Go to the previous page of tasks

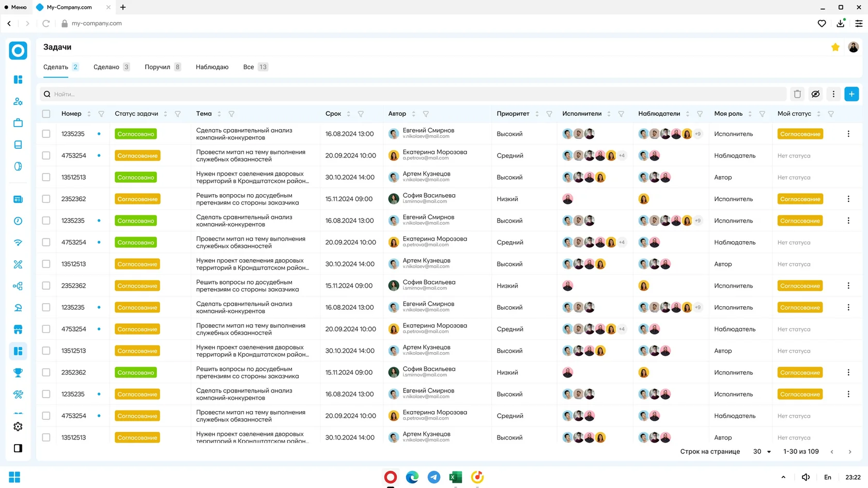832,452
